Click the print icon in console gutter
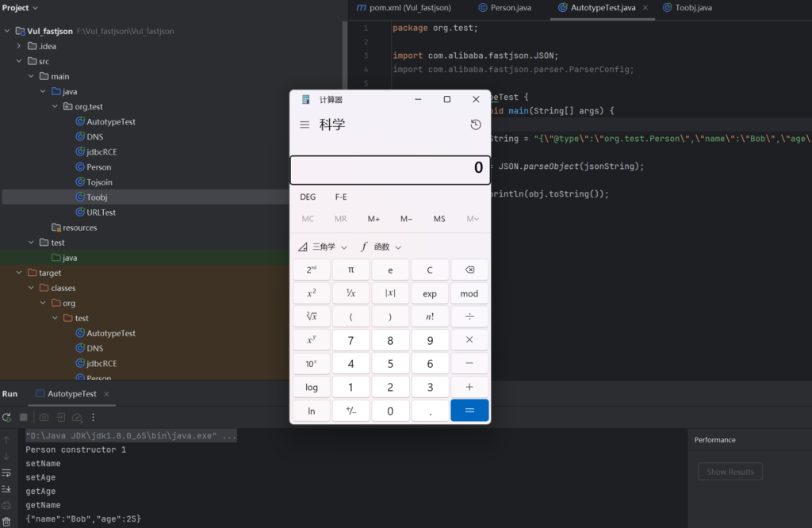812x528 pixels. click(x=6, y=505)
